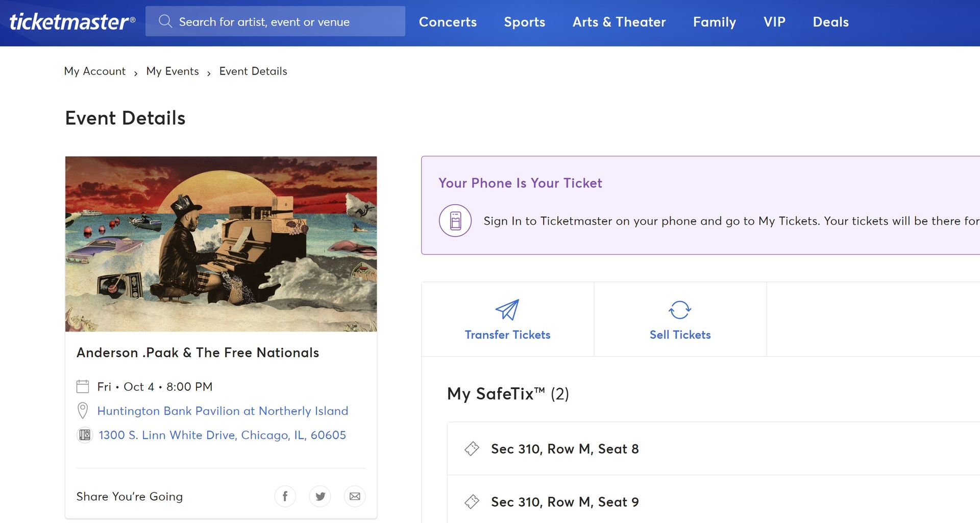Image resolution: width=980 pixels, height=523 pixels.
Task: Click the phone ticket icon
Action: pos(455,221)
